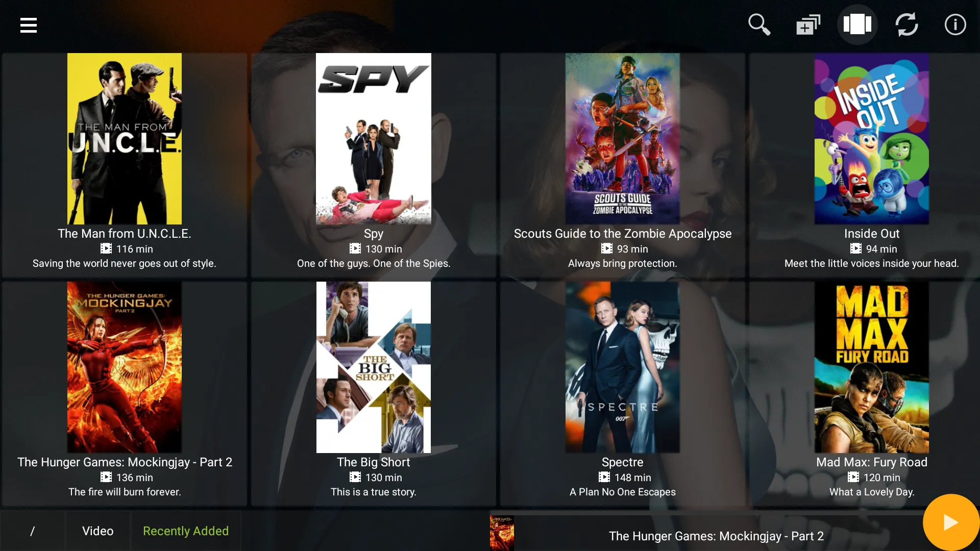Screen dimensions: 980x551
Task: Scroll down the movie grid
Action: click(x=490, y=269)
